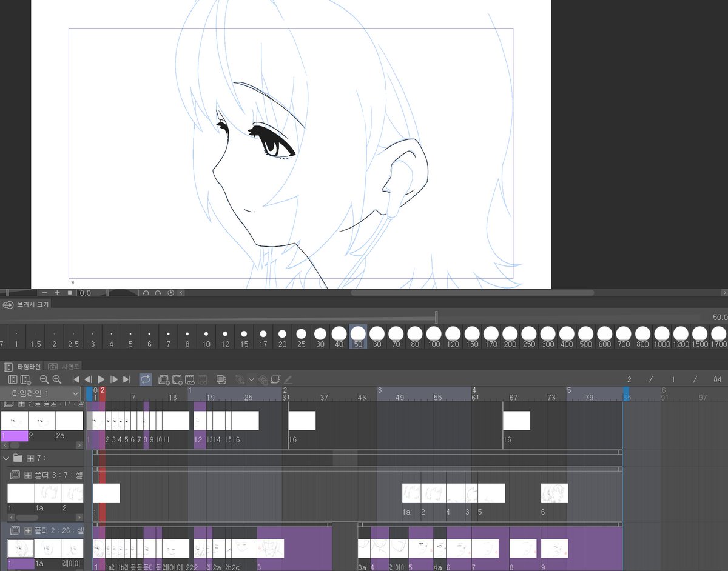Jump to the last frame of the animation
728x571 pixels.
126,379
